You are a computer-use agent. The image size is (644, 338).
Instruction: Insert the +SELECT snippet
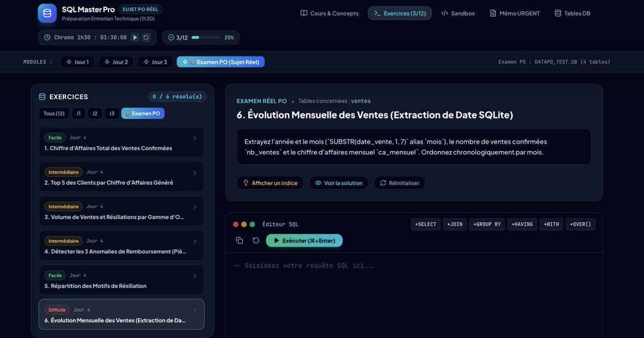[426, 224]
